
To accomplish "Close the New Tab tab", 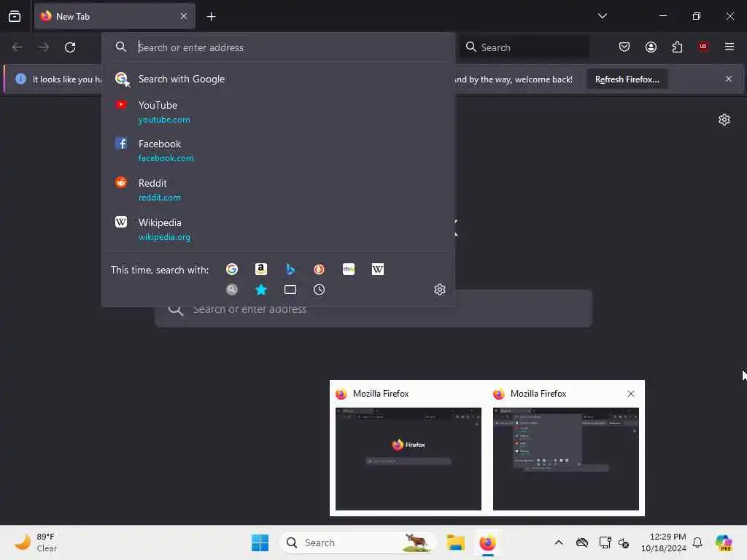I will click(183, 16).
